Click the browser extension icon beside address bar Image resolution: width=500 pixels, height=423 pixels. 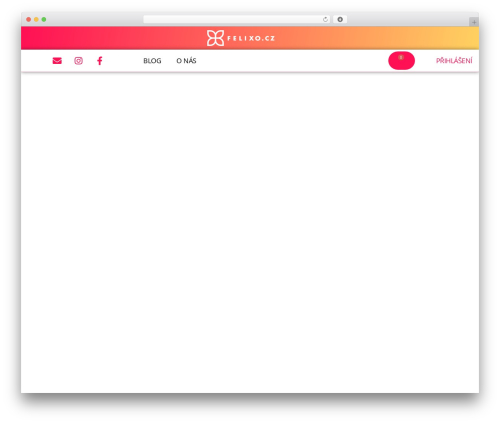coord(340,19)
